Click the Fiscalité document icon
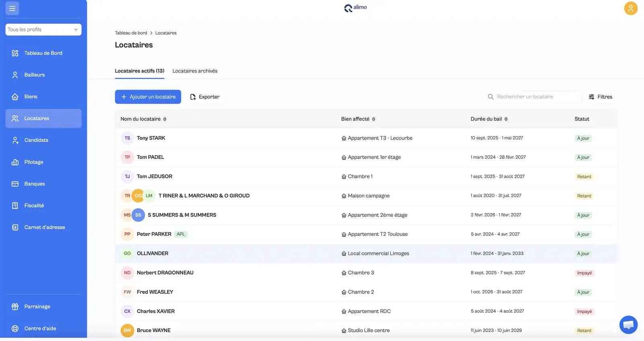The height and width of the screenshot is (341, 644). (x=15, y=206)
